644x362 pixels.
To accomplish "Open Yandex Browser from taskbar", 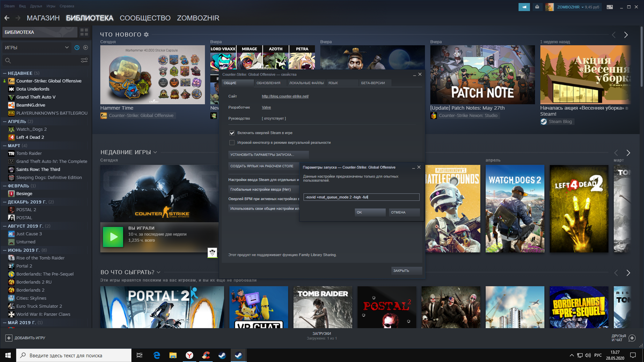I will (189, 355).
